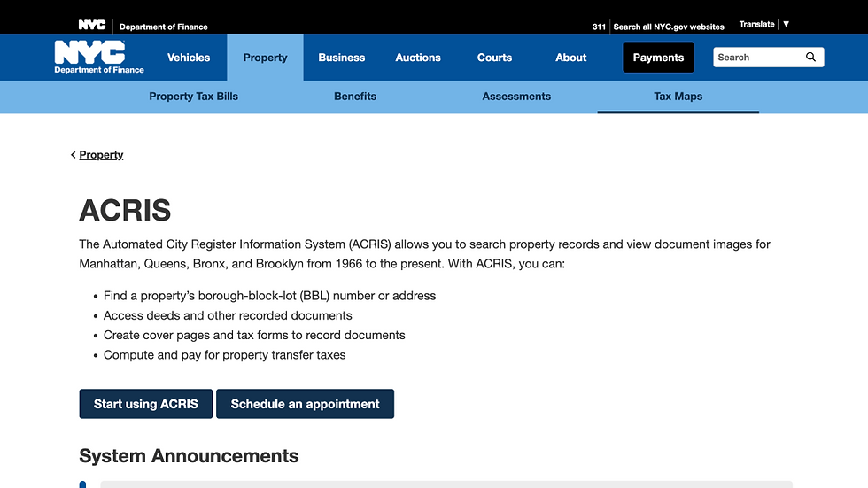Click 'Access deeds and other recorded documents' bullet
Screen dimensions: 868x488
point(228,315)
